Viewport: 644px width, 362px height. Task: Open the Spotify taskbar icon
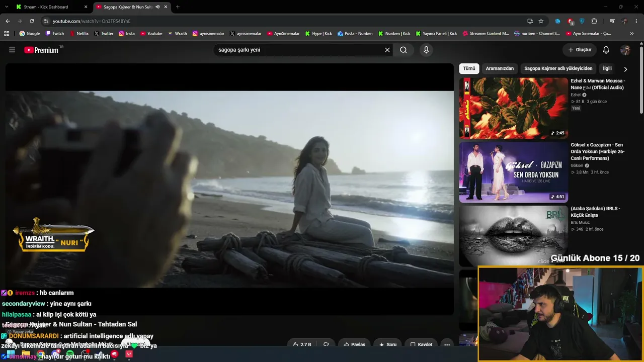click(70, 354)
